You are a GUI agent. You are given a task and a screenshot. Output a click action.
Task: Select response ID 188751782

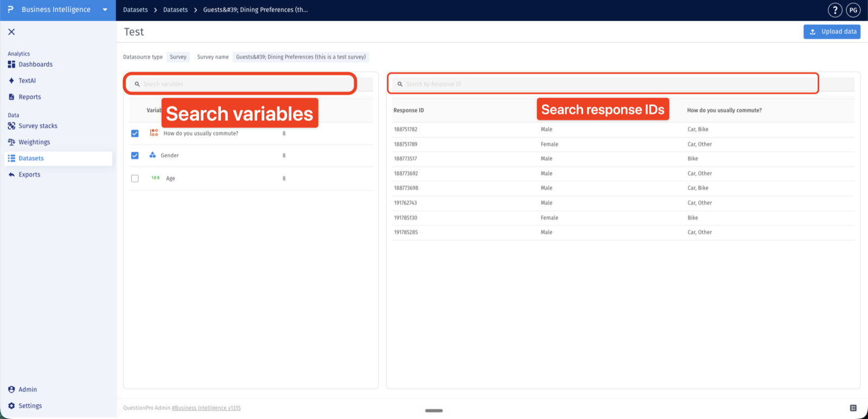click(405, 129)
